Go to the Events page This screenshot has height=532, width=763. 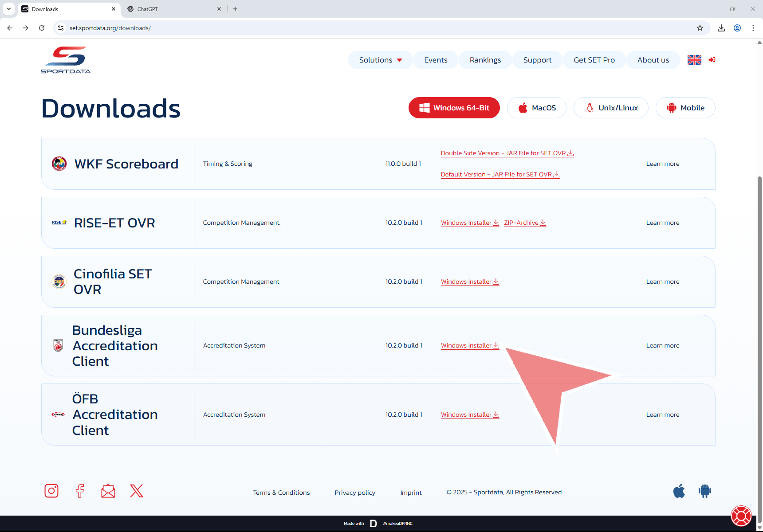click(x=436, y=60)
